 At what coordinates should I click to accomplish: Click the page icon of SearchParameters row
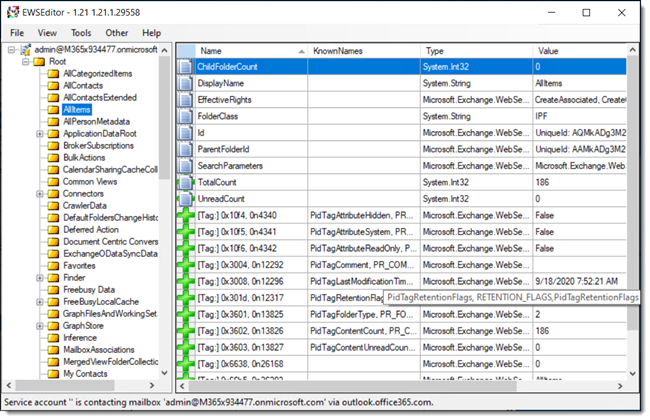(x=185, y=166)
